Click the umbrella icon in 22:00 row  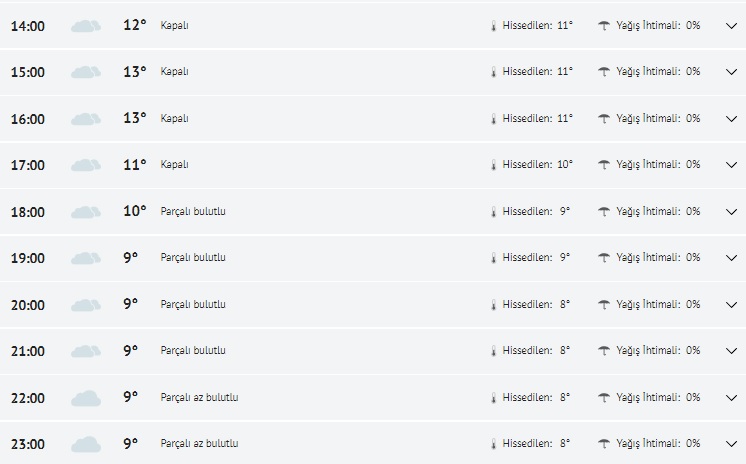coord(604,397)
